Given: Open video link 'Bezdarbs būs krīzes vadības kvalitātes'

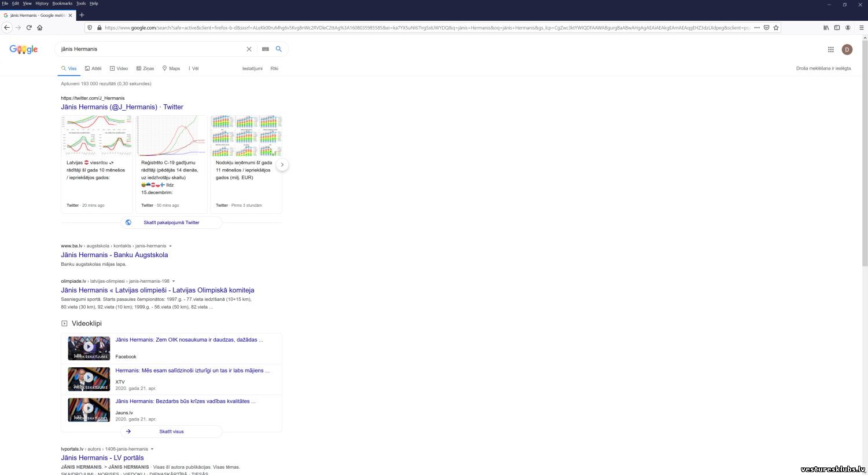Looking at the screenshot, I should (x=185, y=401).
